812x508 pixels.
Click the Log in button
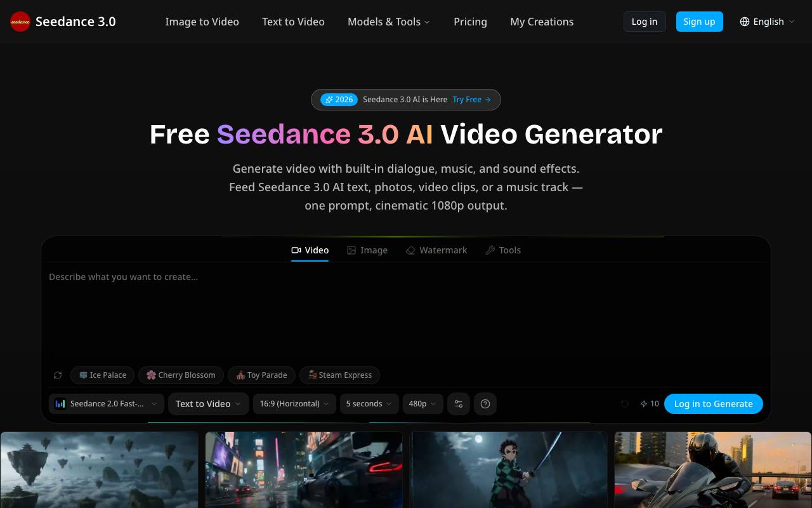(x=645, y=22)
